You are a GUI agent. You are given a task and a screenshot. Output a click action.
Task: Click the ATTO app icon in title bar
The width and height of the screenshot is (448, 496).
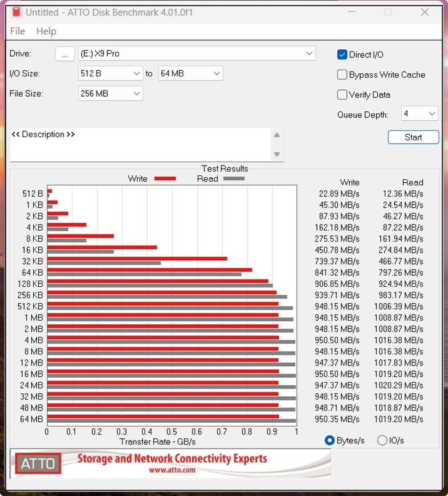[16, 12]
